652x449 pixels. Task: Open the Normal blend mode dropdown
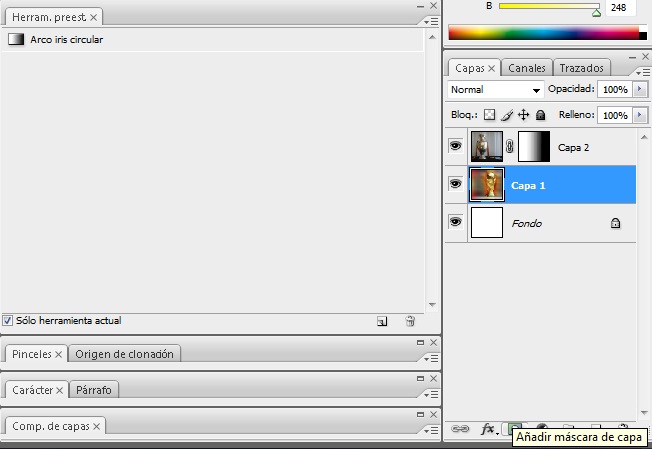(496, 90)
